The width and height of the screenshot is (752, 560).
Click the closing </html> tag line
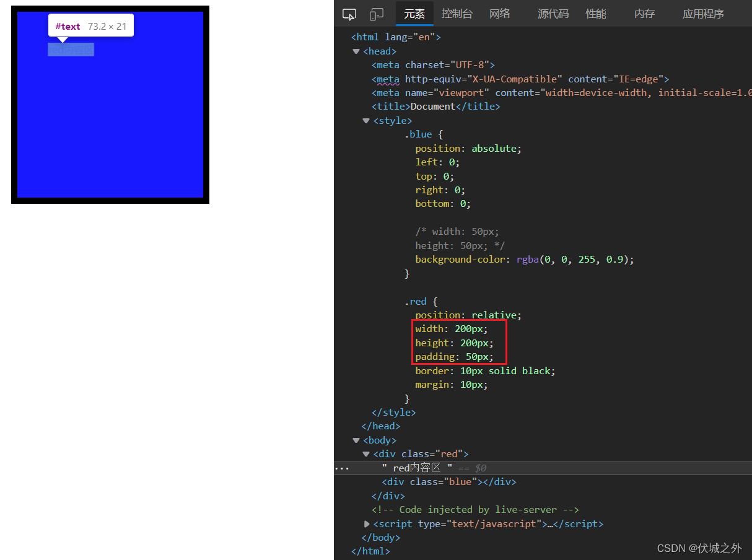click(x=370, y=551)
